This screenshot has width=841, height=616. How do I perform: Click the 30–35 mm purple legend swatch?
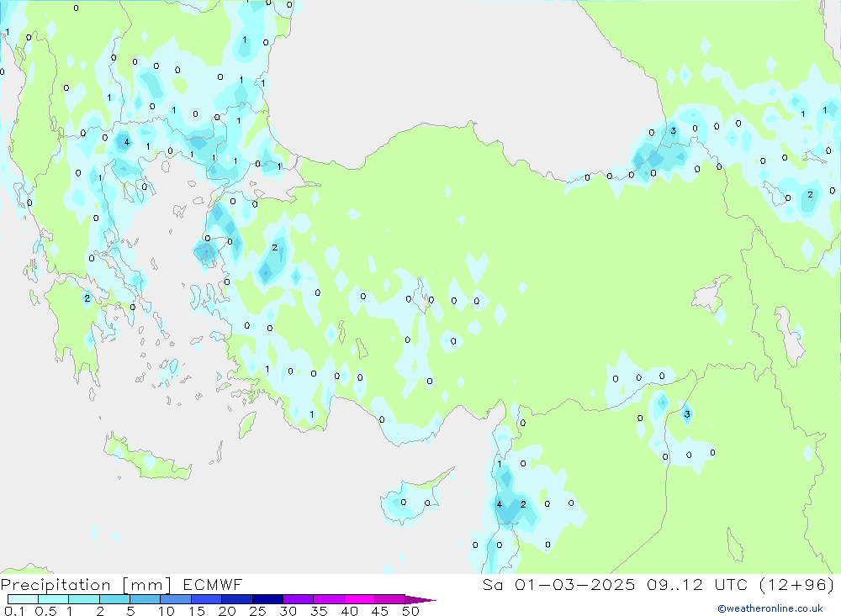(298, 599)
